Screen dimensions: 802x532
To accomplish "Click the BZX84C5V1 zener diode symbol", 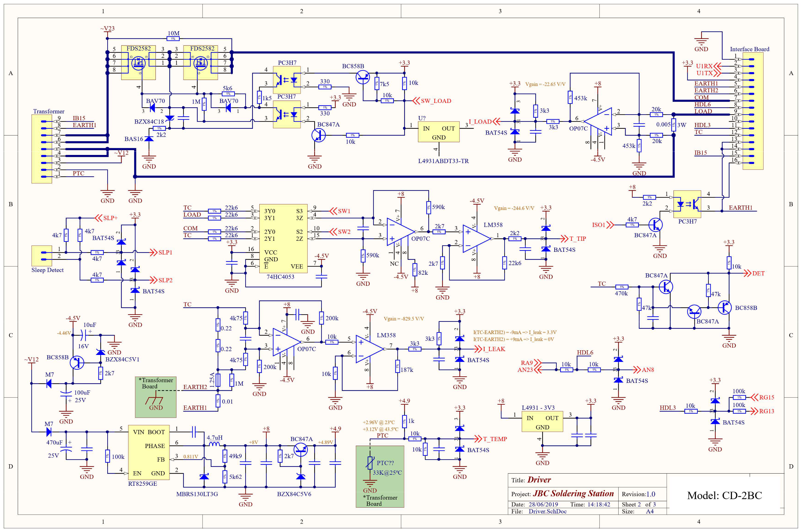I will 100,352.
